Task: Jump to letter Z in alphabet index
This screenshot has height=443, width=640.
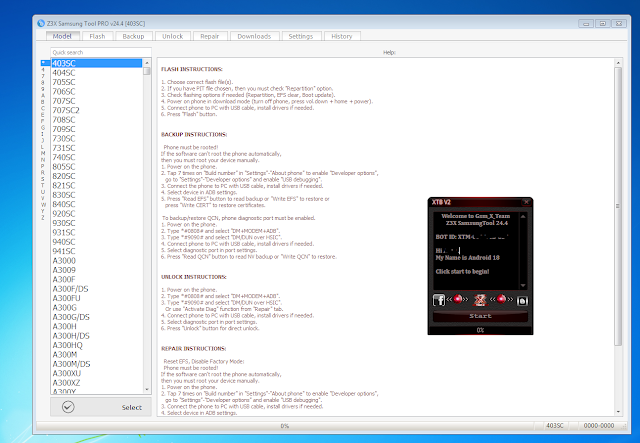Action: coord(43,218)
